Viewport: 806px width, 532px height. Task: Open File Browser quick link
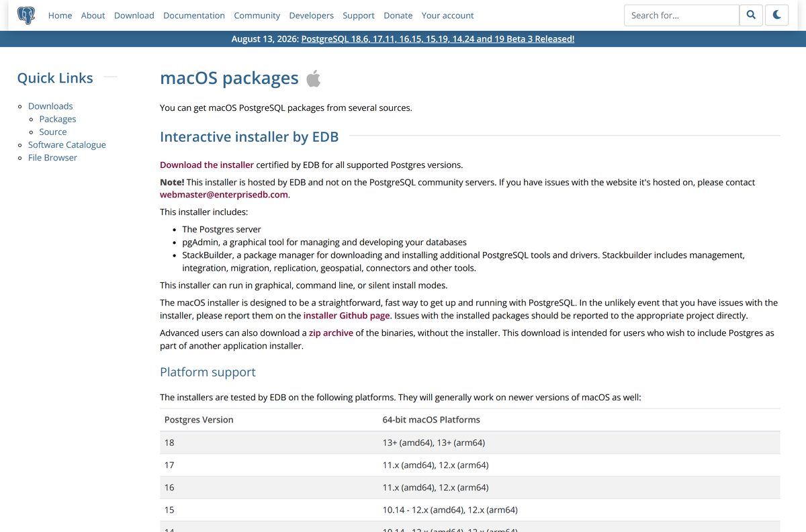(52, 157)
